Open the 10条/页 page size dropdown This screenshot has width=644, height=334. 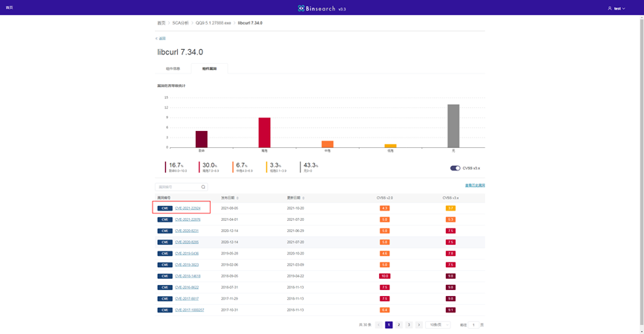point(438,325)
